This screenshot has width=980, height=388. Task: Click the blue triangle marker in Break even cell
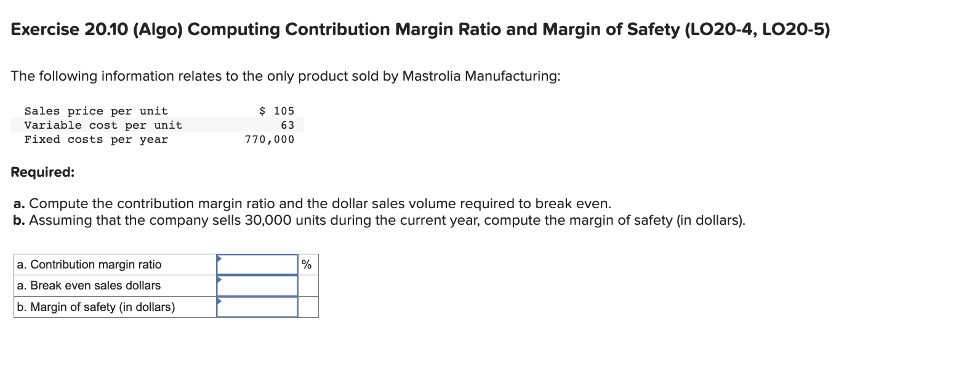[x=219, y=279]
